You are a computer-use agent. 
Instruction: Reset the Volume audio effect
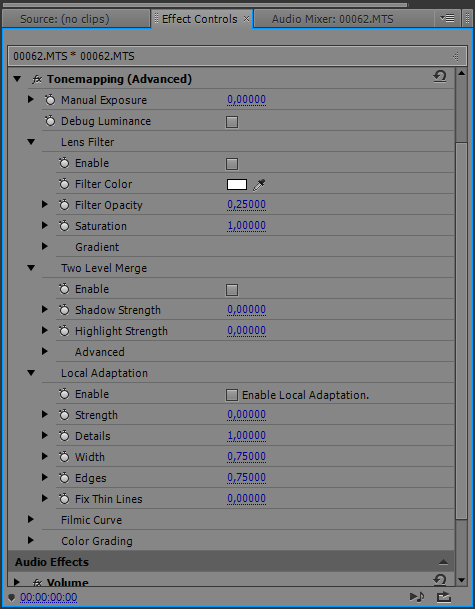click(440, 580)
